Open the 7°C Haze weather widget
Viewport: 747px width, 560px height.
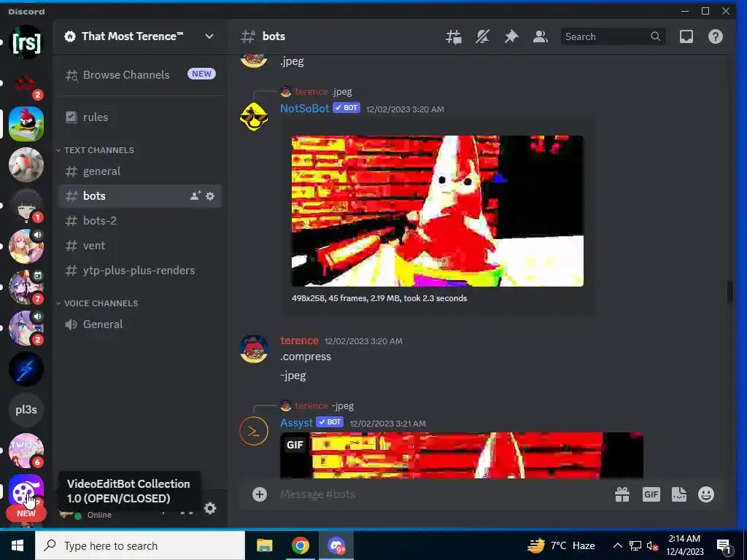point(561,545)
